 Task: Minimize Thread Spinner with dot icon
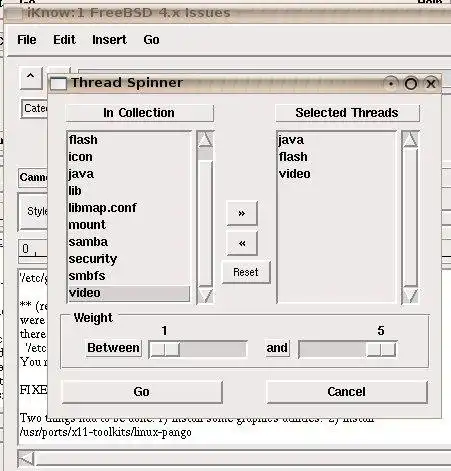pos(390,83)
